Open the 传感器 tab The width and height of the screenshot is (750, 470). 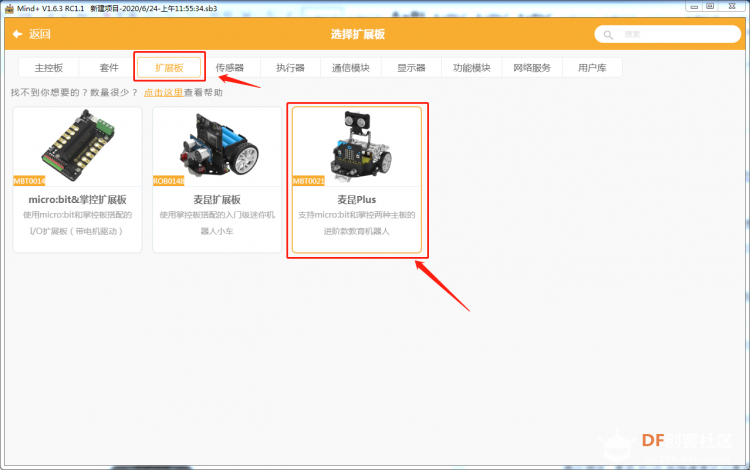(x=230, y=68)
